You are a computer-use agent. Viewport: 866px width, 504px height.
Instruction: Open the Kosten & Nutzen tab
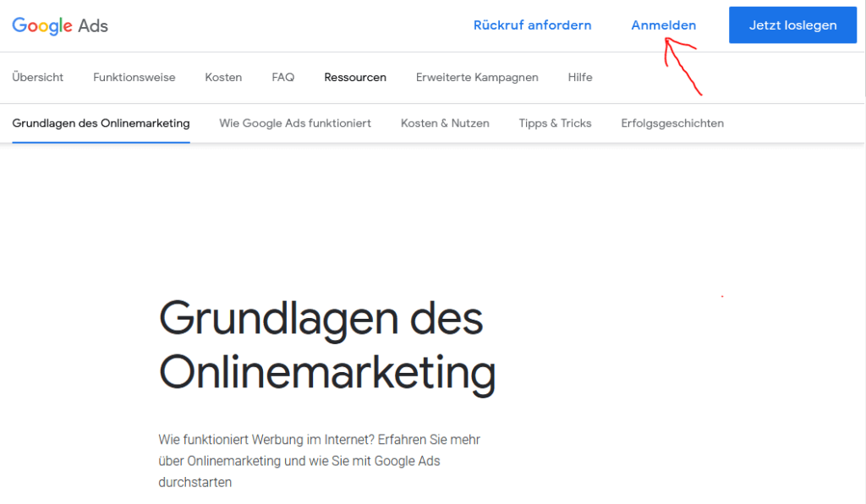(x=445, y=123)
